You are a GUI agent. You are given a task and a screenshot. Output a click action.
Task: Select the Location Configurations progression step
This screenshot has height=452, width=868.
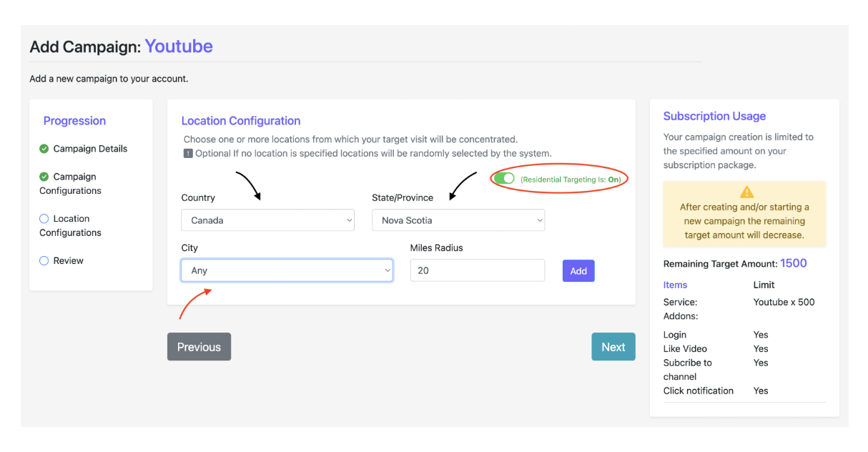(70, 226)
